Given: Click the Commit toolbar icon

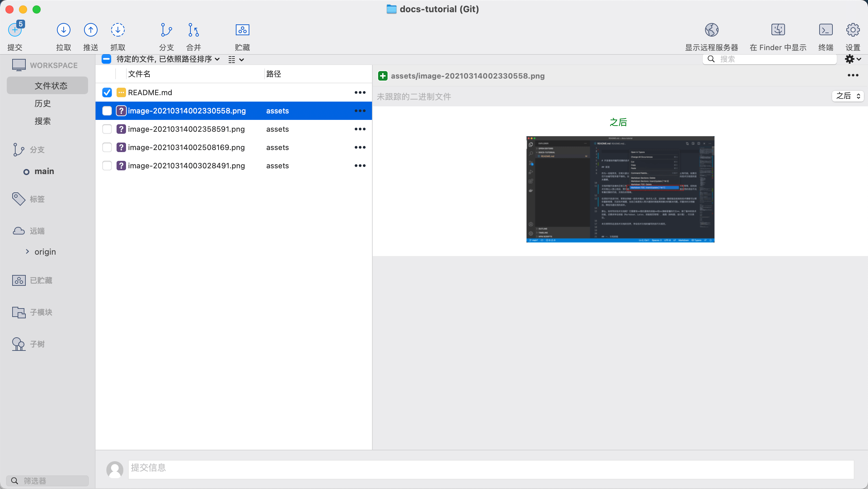Looking at the screenshot, I should point(15,30).
